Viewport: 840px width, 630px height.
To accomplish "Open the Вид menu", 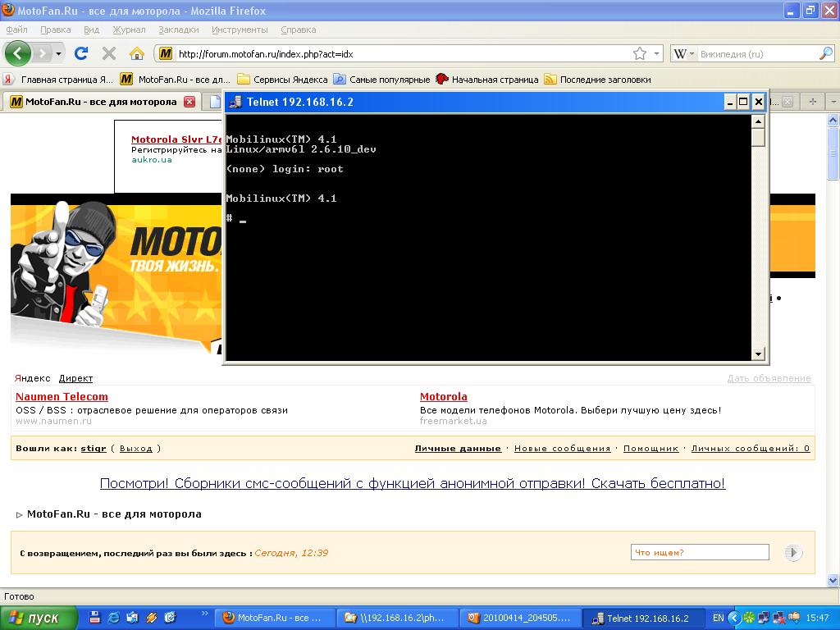I will (x=92, y=30).
